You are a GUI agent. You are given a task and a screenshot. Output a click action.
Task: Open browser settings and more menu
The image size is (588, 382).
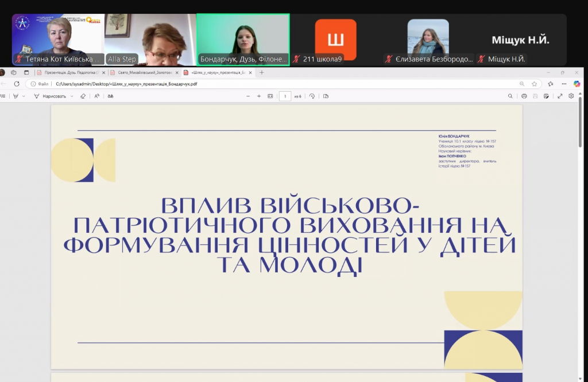pos(564,84)
